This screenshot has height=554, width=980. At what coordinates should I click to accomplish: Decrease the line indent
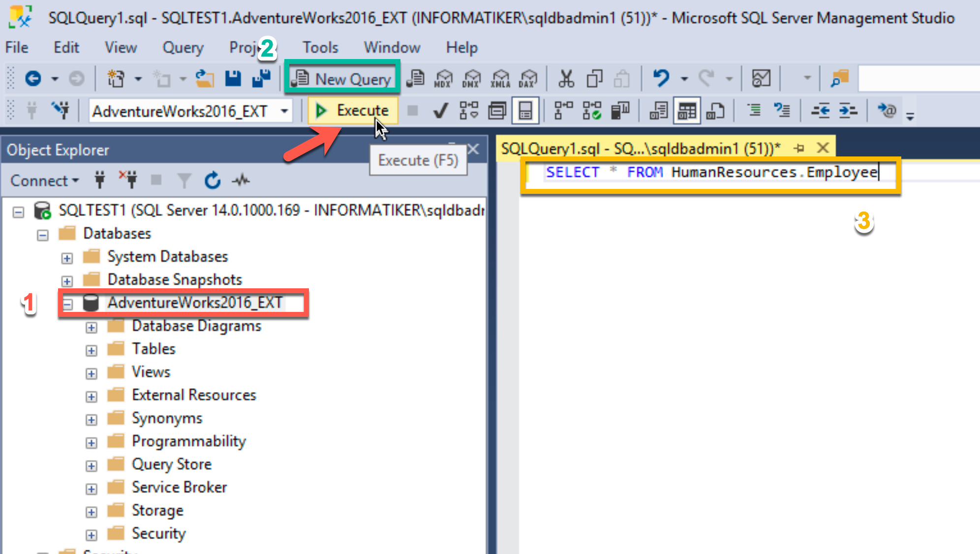click(820, 110)
